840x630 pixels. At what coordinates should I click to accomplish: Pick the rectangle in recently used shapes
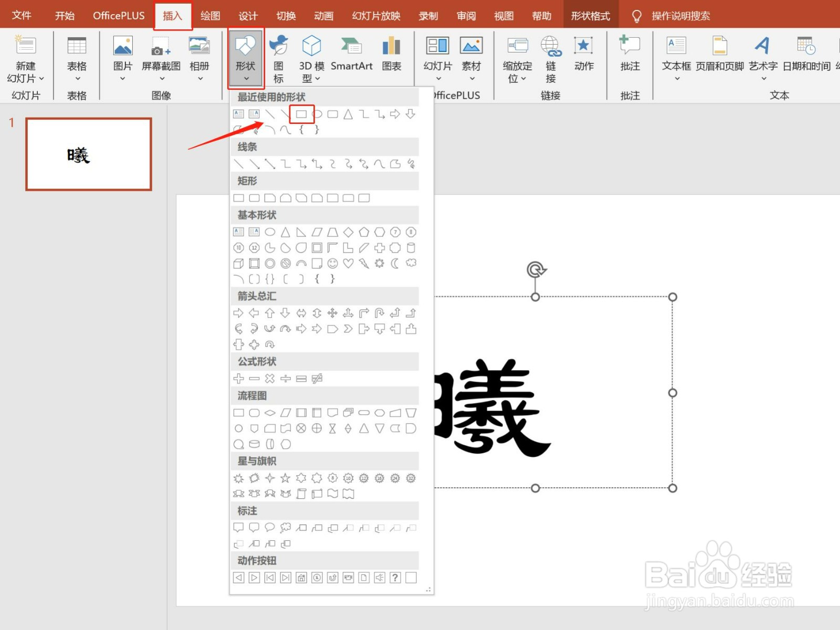(301, 114)
